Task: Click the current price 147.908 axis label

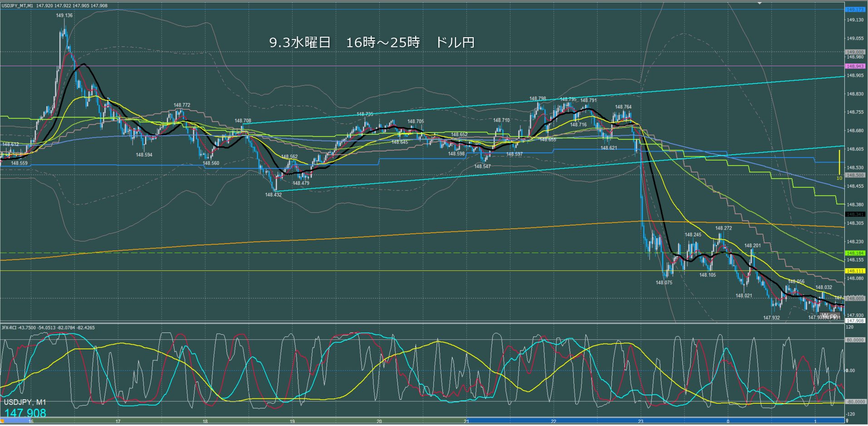Action: [855, 321]
